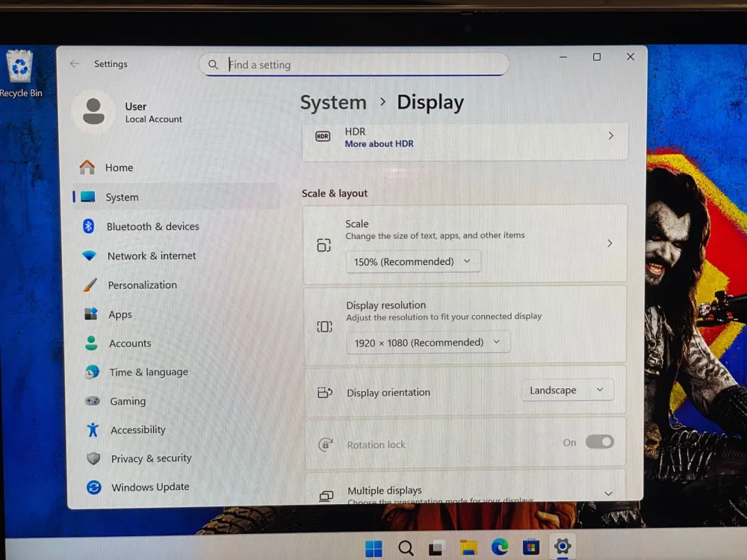Screen dimensions: 747x560
Task: Close the Settings window
Action: point(630,57)
